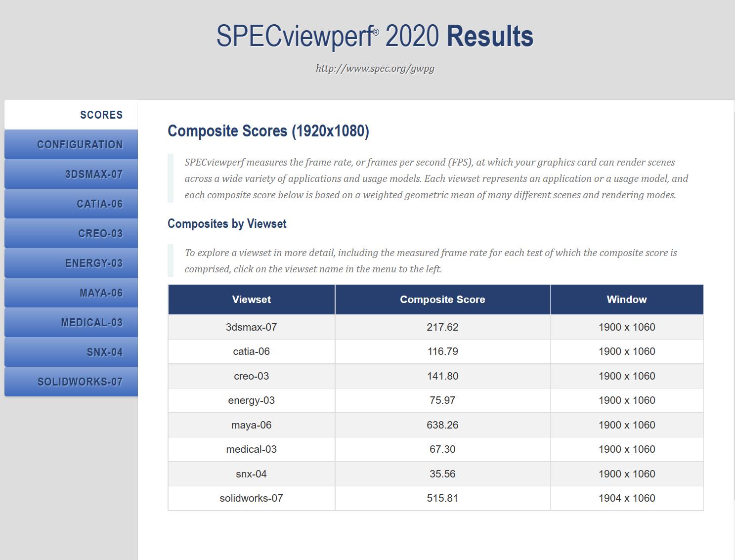The height and width of the screenshot is (560, 735).
Task: Select the energy-03 table cell
Action: pyautogui.click(x=252, y=400)
